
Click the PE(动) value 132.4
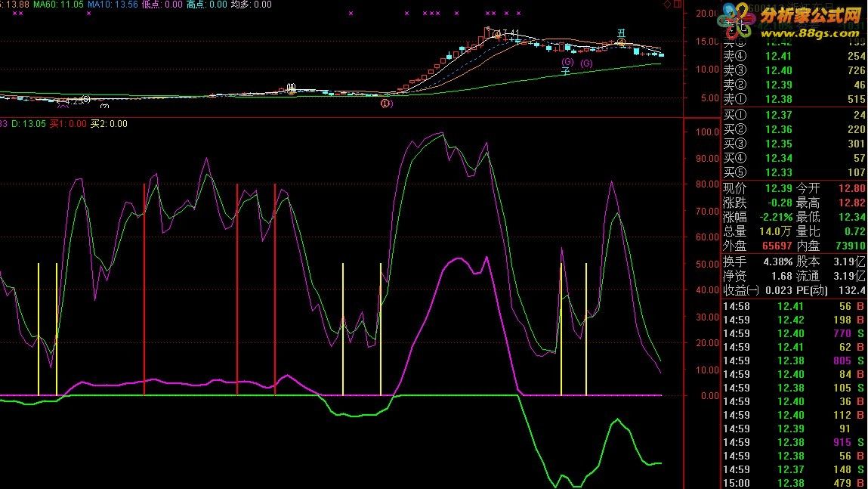coord(852,291)
